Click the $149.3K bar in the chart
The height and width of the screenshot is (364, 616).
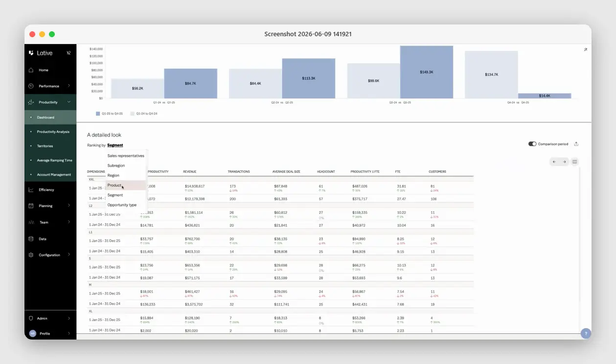coord(426,72)
